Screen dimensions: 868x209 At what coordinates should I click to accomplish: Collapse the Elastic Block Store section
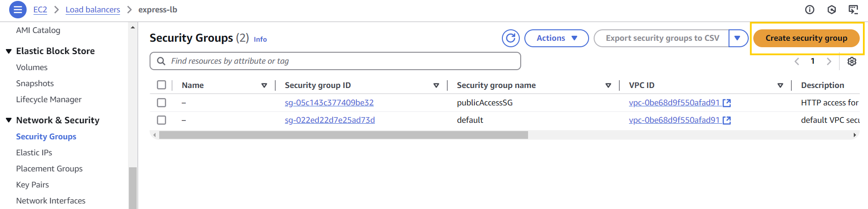click(9, 51)
